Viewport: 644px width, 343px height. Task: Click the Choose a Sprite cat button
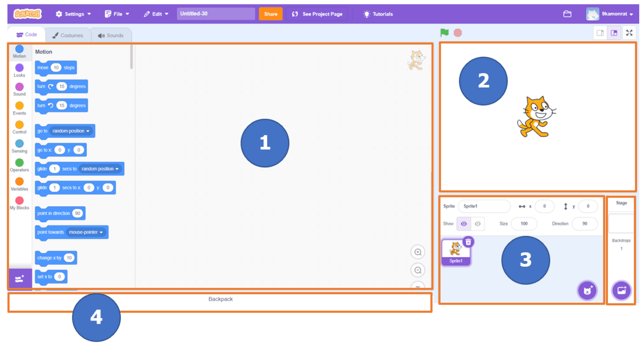tap(587, 290)
